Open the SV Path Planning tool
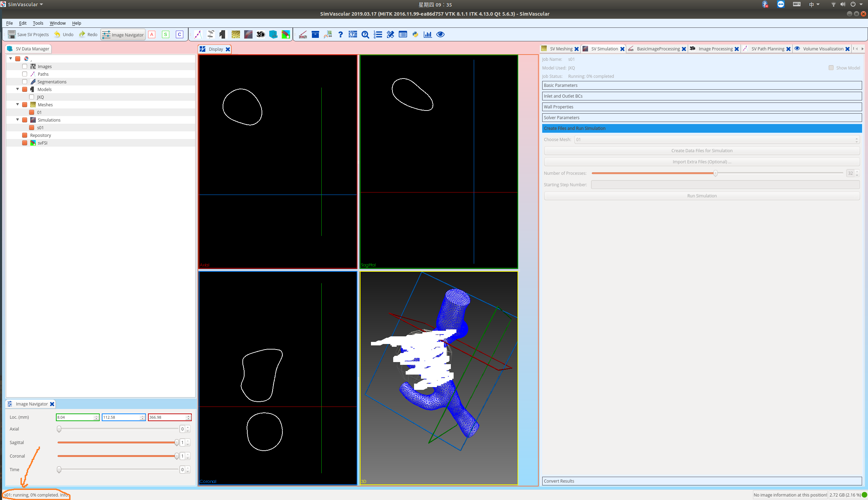Image resolution: width=868 pixels, height=500 pixels. tap(198, 34)
